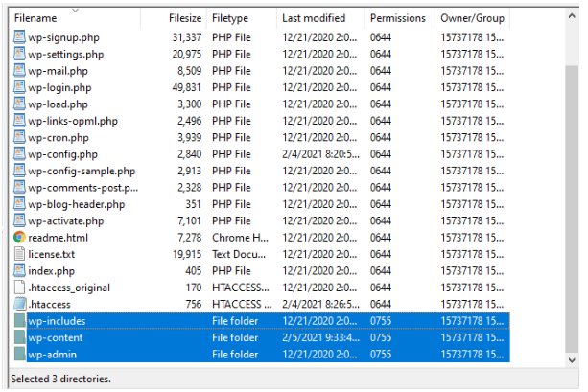
Task: Click the blank file icon for .htaccess_original
Action: (x=19, y=288)
